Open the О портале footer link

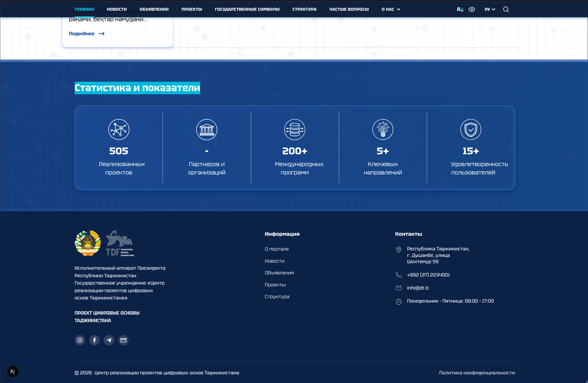(277, 249)
